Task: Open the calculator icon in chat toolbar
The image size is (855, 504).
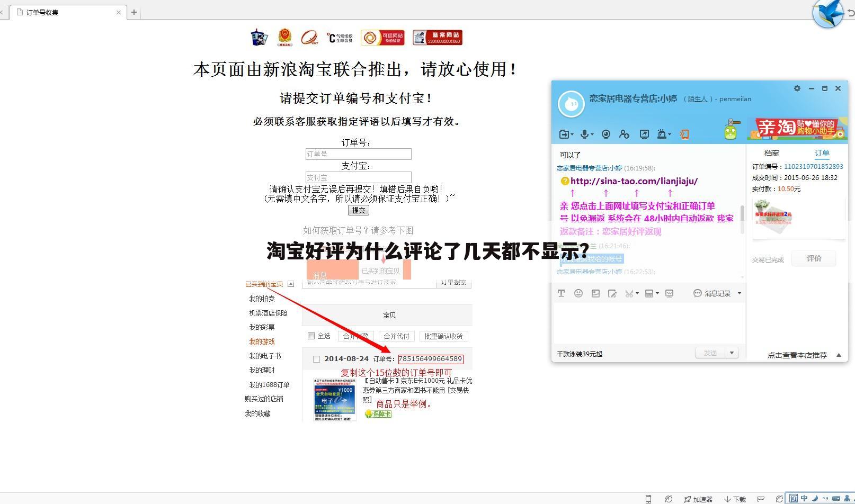Action: [x=649, y=293]
